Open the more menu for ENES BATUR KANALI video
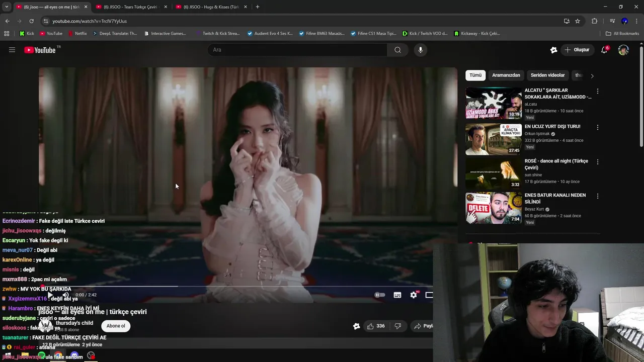Viewport: 644px width, 362px height. pyautogui.click(x=598, y=196)
